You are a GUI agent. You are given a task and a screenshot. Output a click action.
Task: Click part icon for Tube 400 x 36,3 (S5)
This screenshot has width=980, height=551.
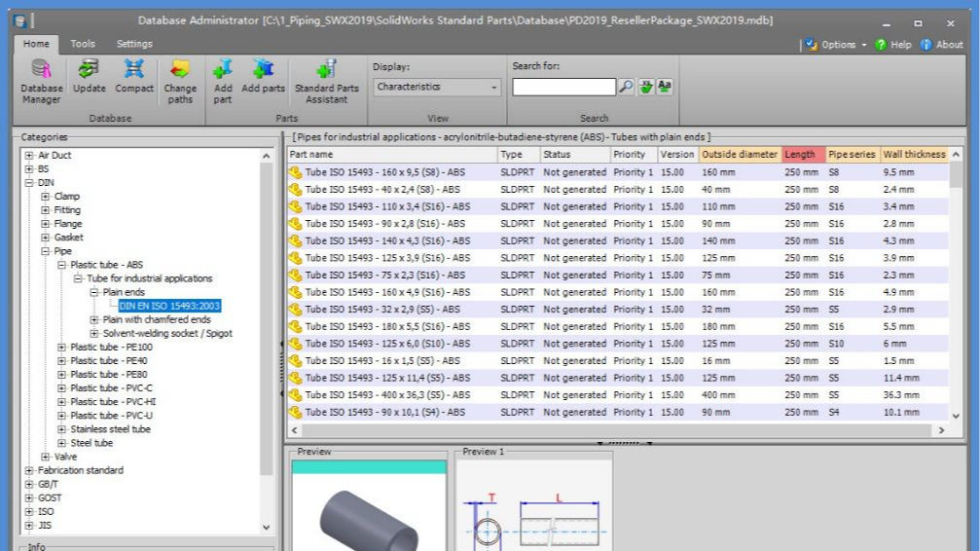tap(295, 394)
